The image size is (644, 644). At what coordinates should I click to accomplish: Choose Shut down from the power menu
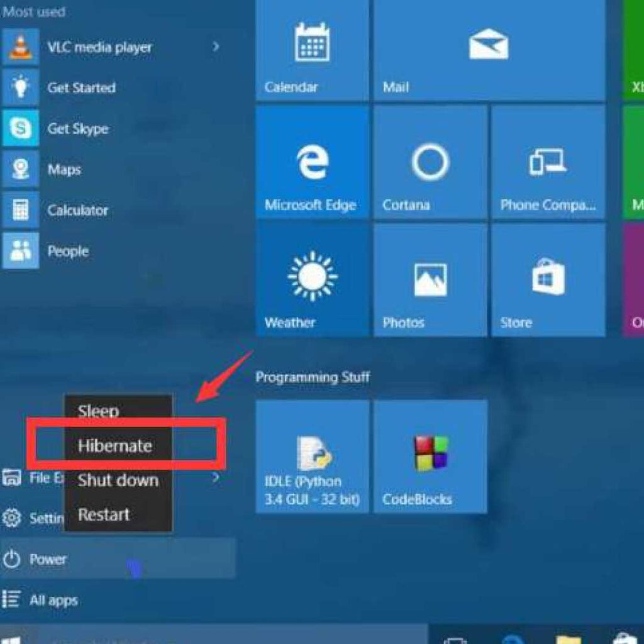[x=118, y=480]
